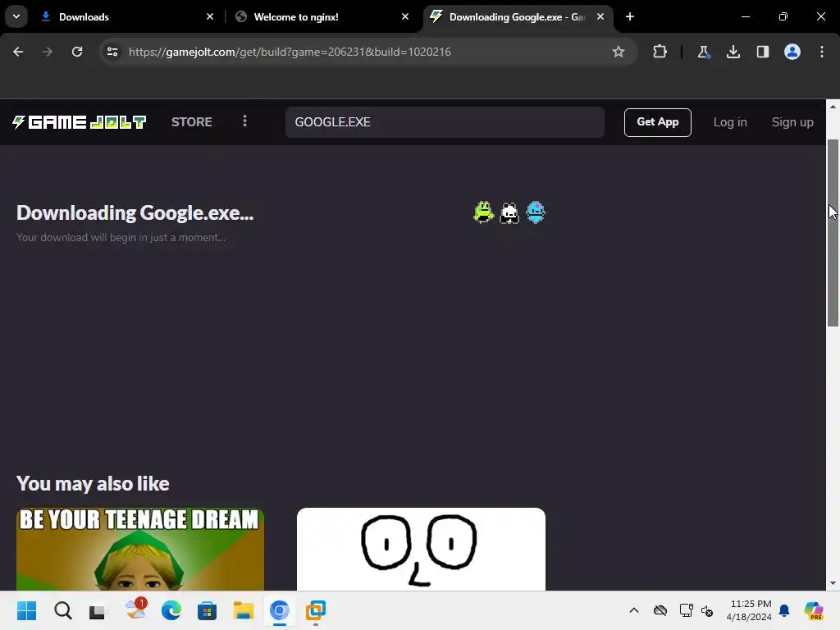Switch to the Welcome to nginx! tab
The image size is (840, 630).
coord(322,17)
